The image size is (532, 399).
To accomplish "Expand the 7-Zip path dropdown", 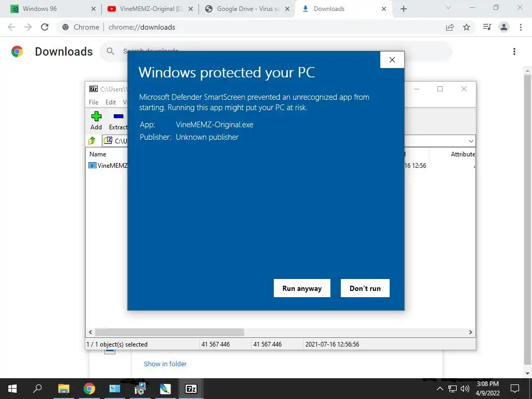I will [x=471, y=141].
